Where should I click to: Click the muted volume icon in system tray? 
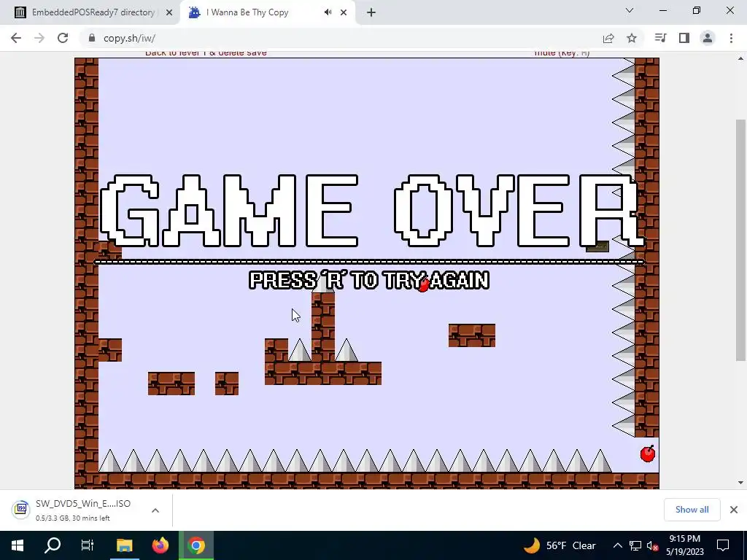coord(653,546)
